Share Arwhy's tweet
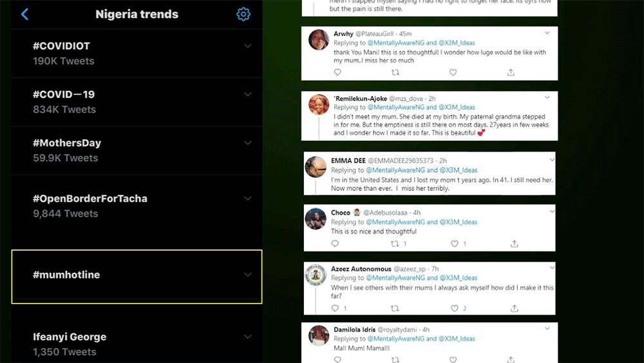The image size is (644, 363). (511, 72)
